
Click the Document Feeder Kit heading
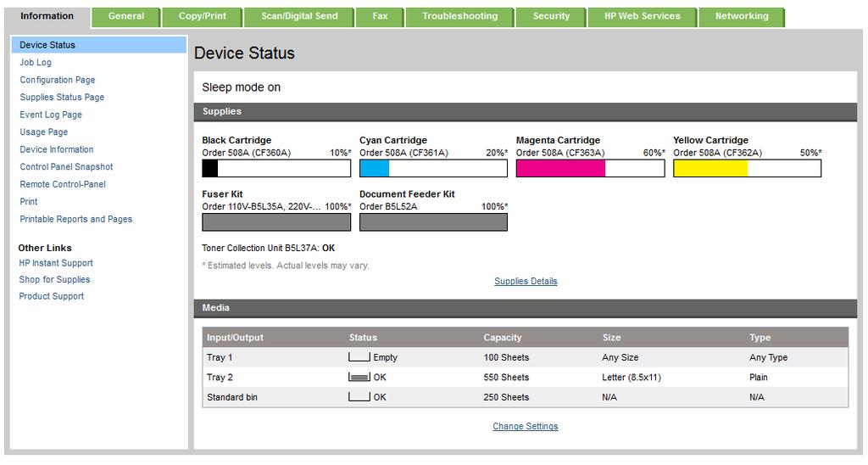click(x=407, y=194)
